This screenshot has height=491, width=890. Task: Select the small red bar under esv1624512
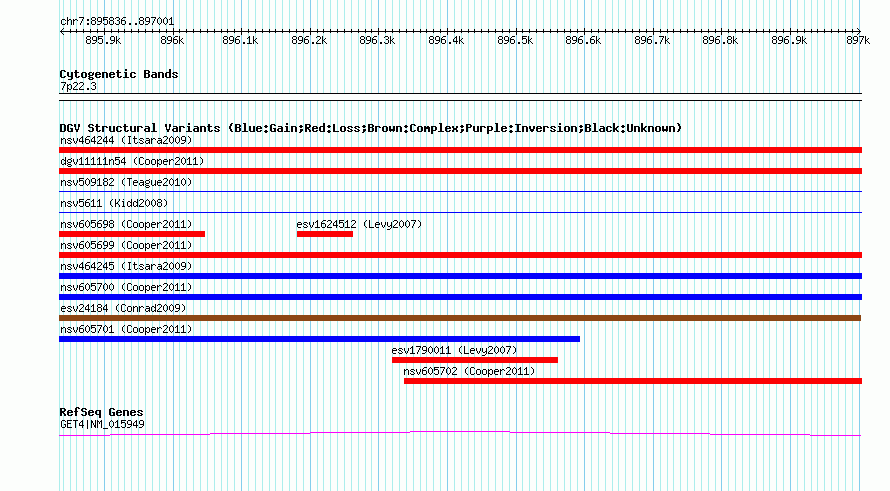pyautogui.click(x=325, y=234)
